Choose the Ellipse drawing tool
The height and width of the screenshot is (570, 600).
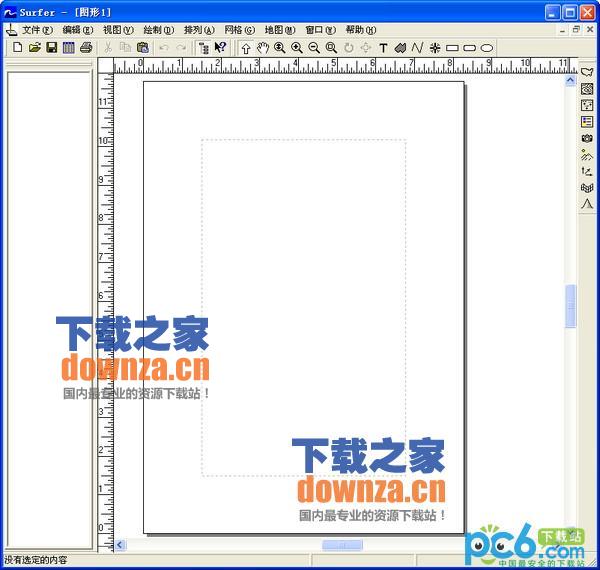[x=487, y=48]
